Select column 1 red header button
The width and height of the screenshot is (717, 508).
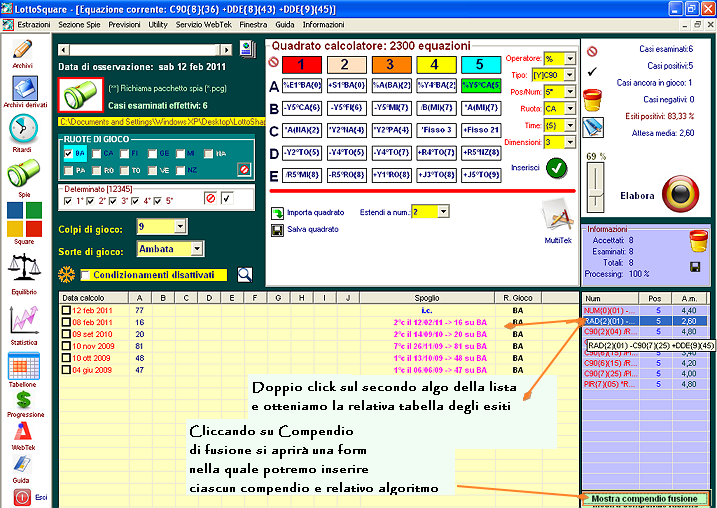(302, 65)
